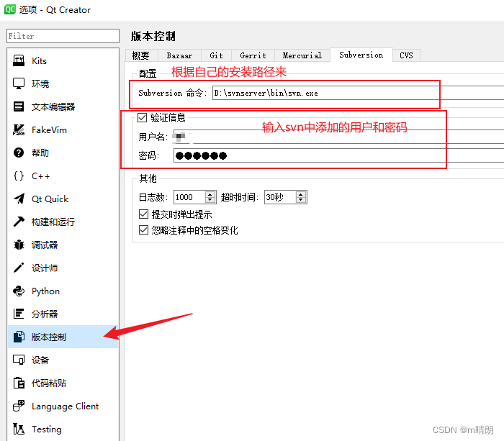Open the Kits category label
This screenshot has height=441, width=504.
39,60
